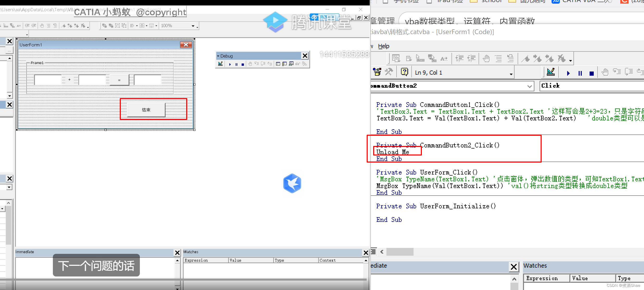Click Step Into icon in right editor toolbar
This screenshot has width=644, height=290.
click(617, 72)
